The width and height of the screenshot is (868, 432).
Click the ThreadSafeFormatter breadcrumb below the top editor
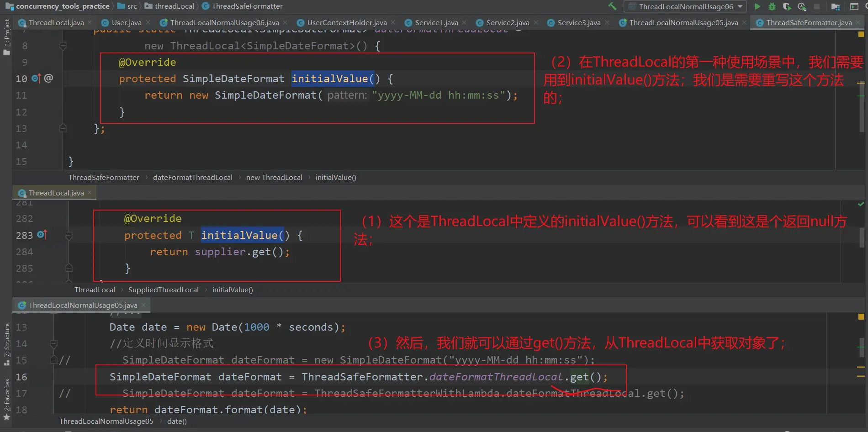tap(104, 177)
